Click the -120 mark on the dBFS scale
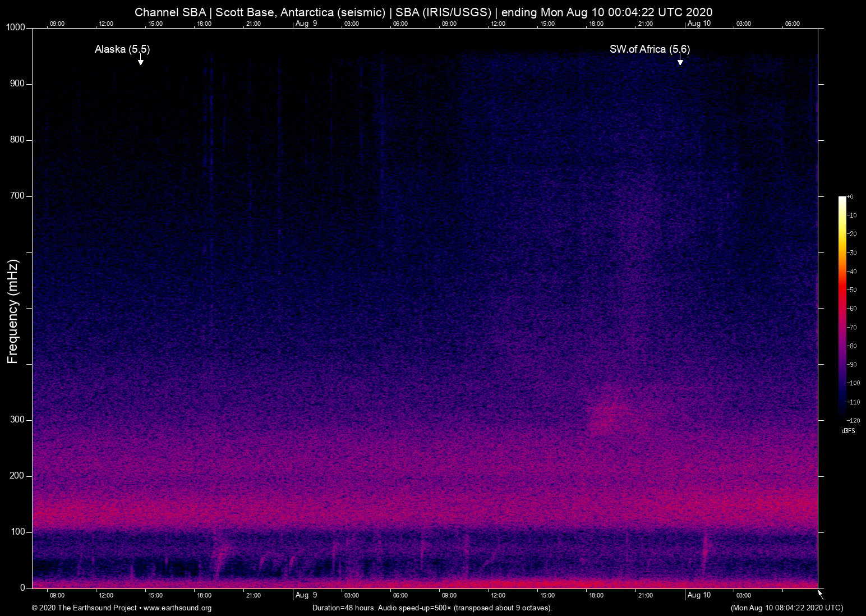 [853, 420]
